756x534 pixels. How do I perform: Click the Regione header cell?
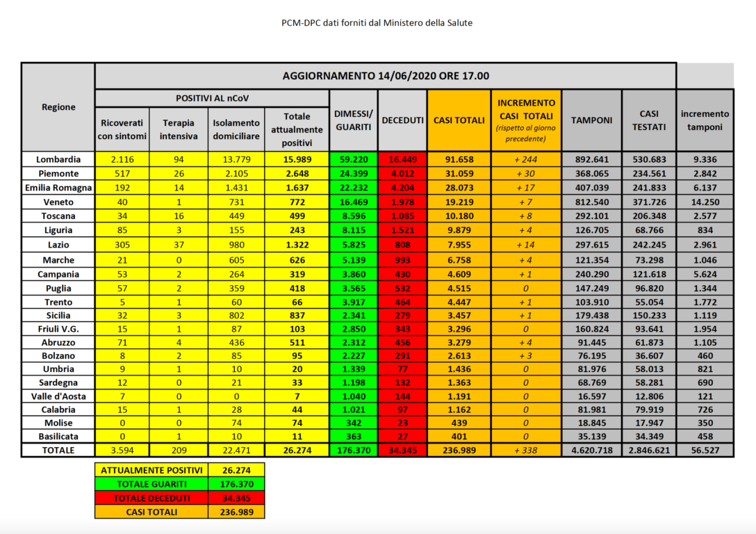pos(58,107)
